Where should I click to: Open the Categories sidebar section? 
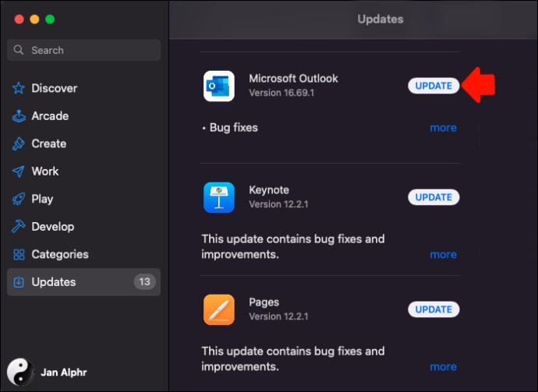(60, 254)
